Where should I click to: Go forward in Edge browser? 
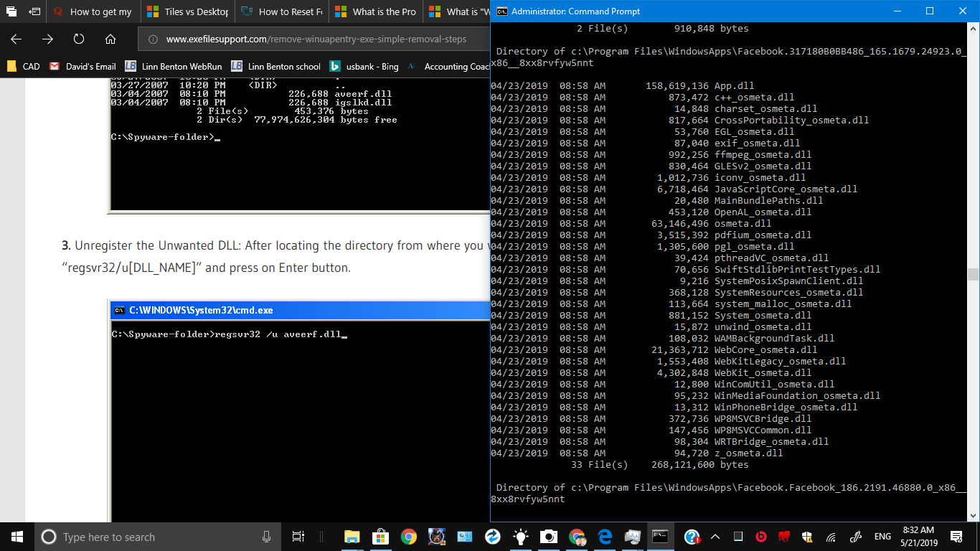47,39
